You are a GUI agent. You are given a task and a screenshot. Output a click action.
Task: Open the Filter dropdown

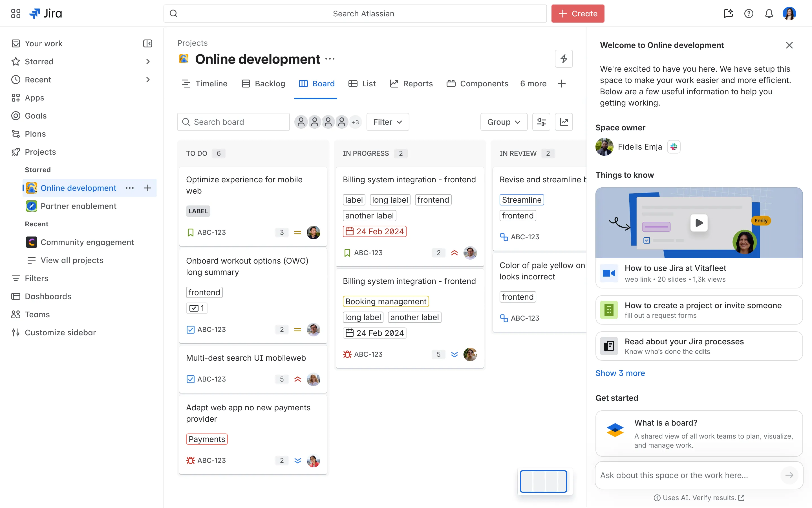point(388,122)
